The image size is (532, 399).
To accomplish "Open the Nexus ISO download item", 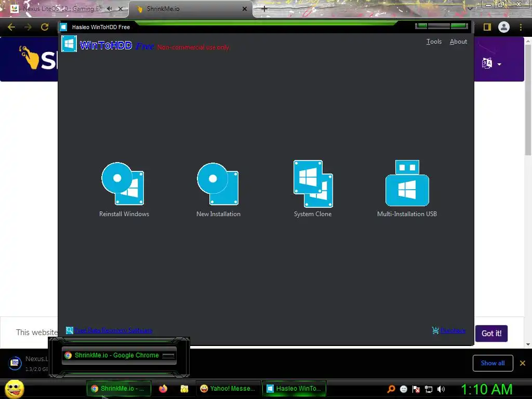I will [28, 363].
